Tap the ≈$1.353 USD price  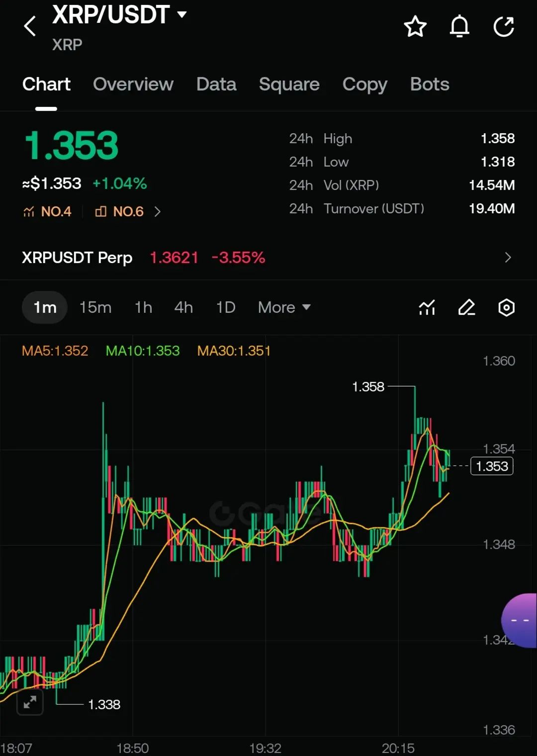(52, 184)
